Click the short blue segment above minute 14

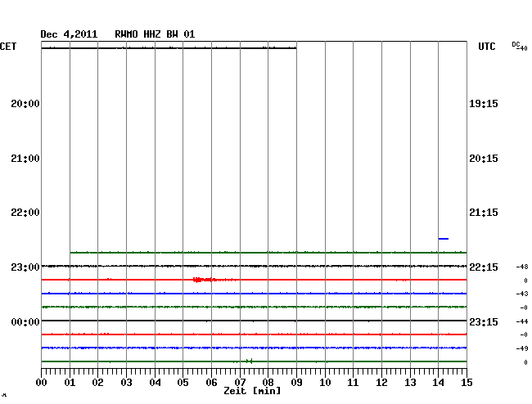pyautogui.click(x=444, y=239)
